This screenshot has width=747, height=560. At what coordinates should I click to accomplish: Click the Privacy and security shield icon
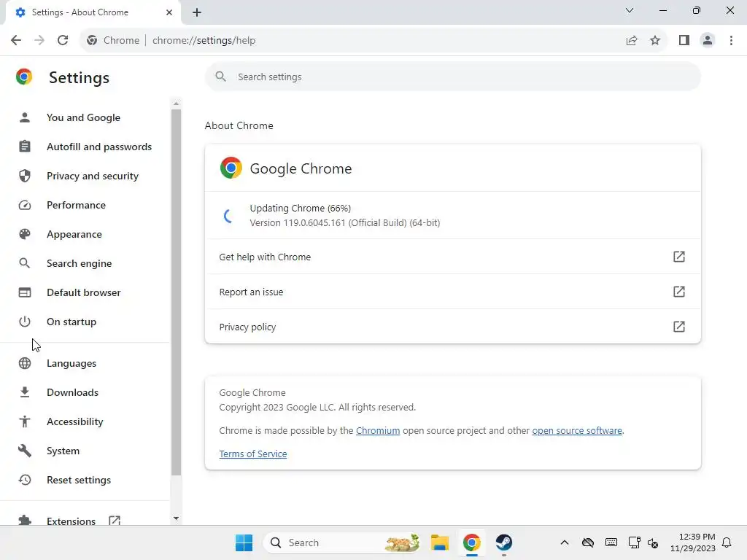25,176
